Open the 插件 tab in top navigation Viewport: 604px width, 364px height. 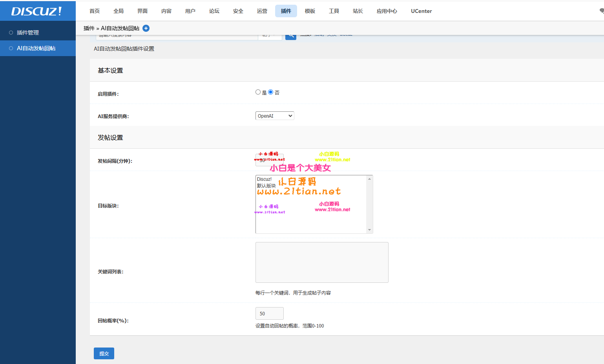click(x=286, y=11)
